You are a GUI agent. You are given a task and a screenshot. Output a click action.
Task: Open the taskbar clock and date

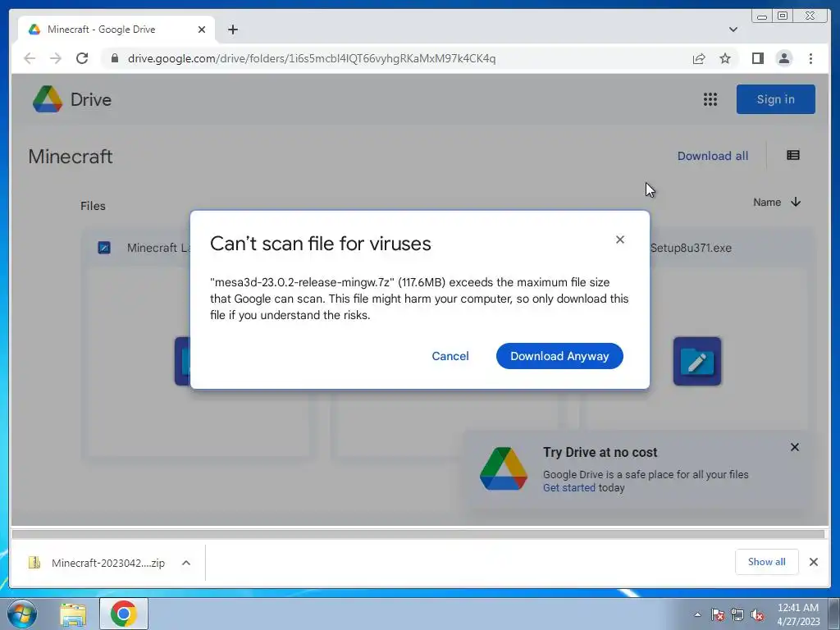pyautogui.click(x=797, y=614)
